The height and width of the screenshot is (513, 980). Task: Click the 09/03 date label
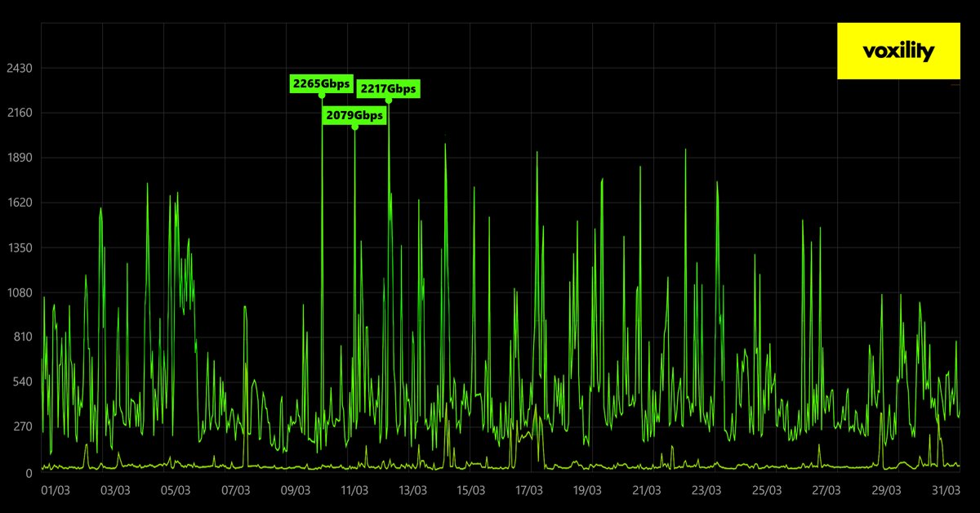tap(295, 491)
